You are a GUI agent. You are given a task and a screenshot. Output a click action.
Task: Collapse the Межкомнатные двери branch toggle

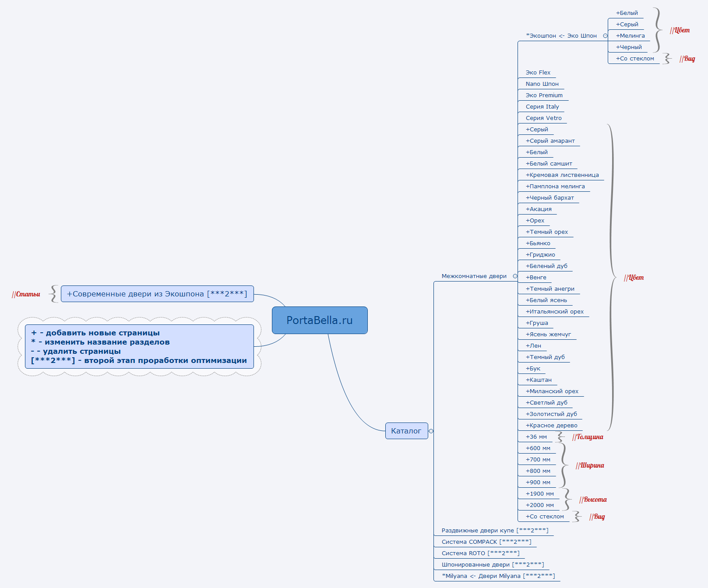[515, 276]
